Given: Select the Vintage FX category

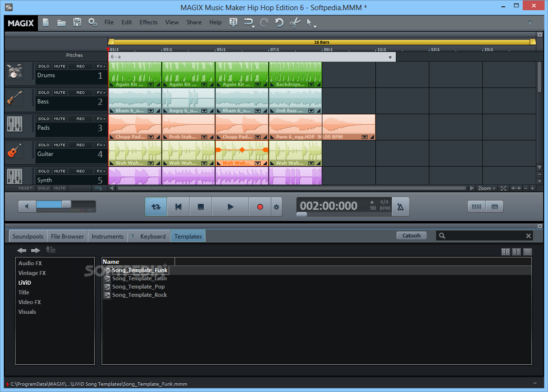Looking at the screenshot, I should [32, 273].
